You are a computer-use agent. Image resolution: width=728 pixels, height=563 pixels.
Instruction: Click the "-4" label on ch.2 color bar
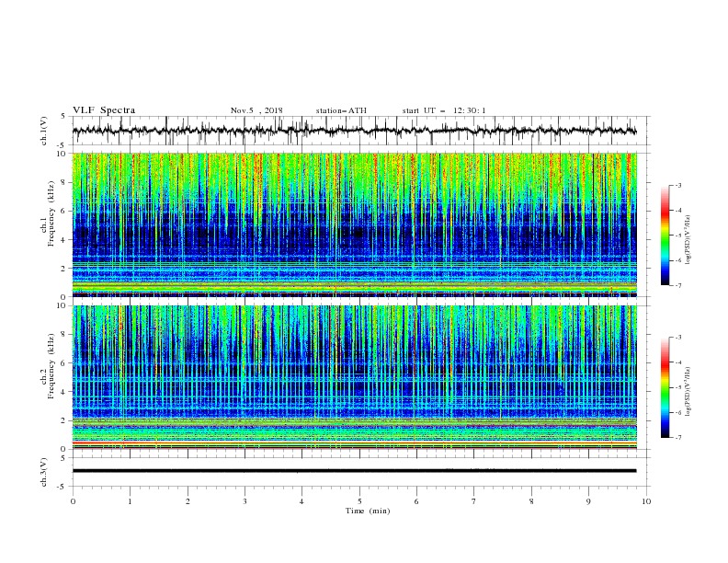[x=677, y=362]
